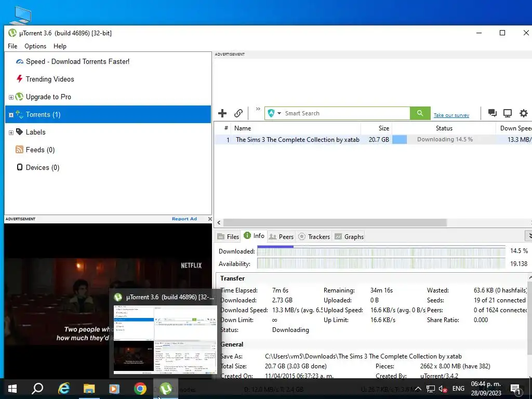The image size is (532, 399).
Task: Open the search provider shield dropdown
Action: click(x=274, y=113)
